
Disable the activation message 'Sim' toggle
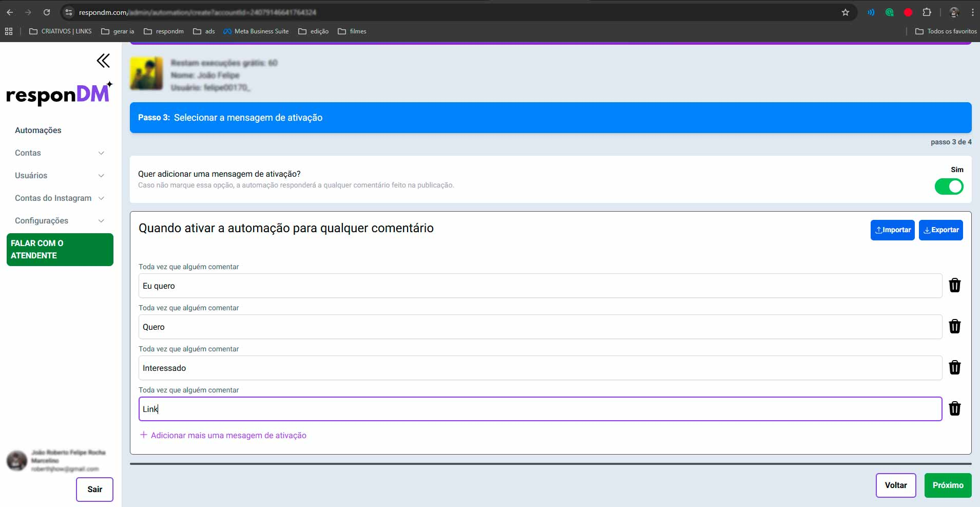point(949,186)
